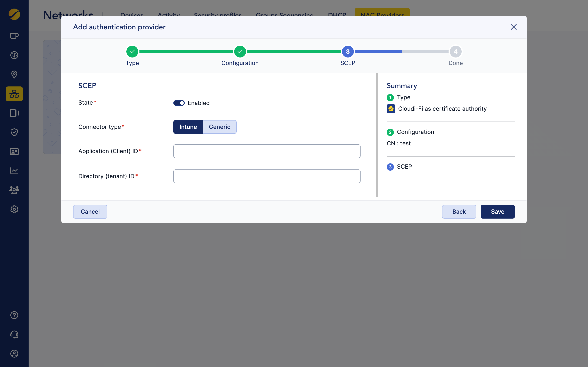This screenshot has width=588, height=367.
Task: Go to the Type step in wizard
Action: click(132, 51)
